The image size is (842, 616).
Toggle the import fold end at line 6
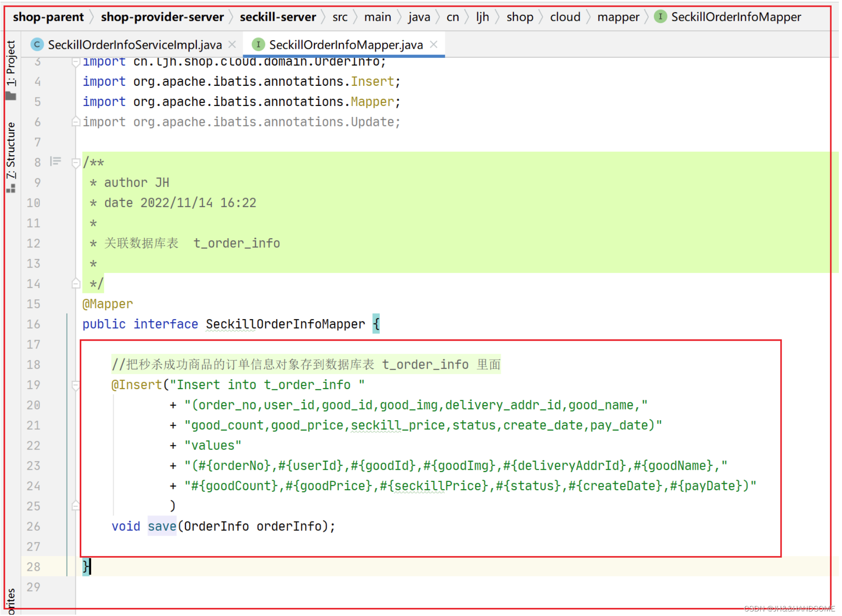[76, 121]
